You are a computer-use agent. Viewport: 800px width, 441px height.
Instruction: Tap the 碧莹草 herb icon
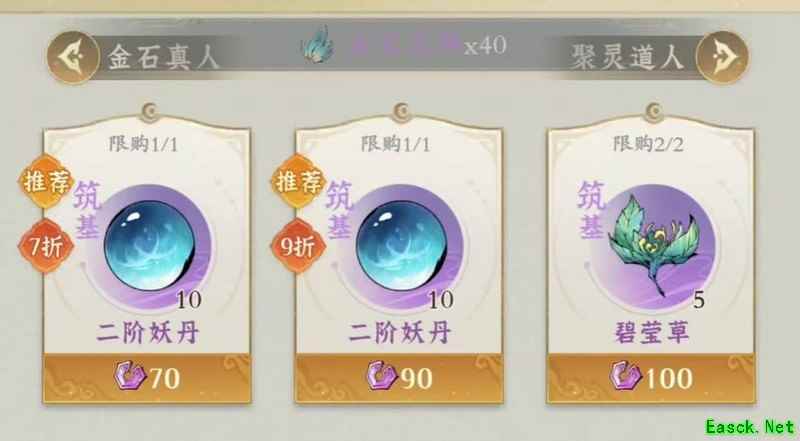click(x=653, y=243)
